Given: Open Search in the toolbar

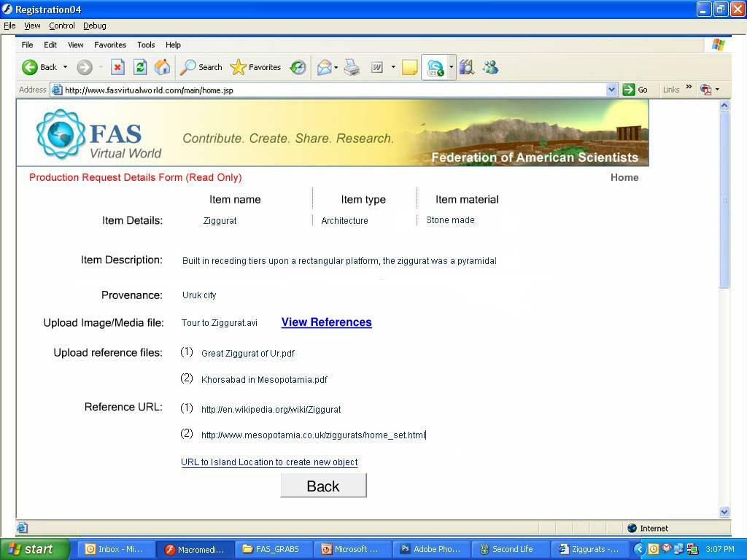Looking at the screenshot, I should coord(201,67).
